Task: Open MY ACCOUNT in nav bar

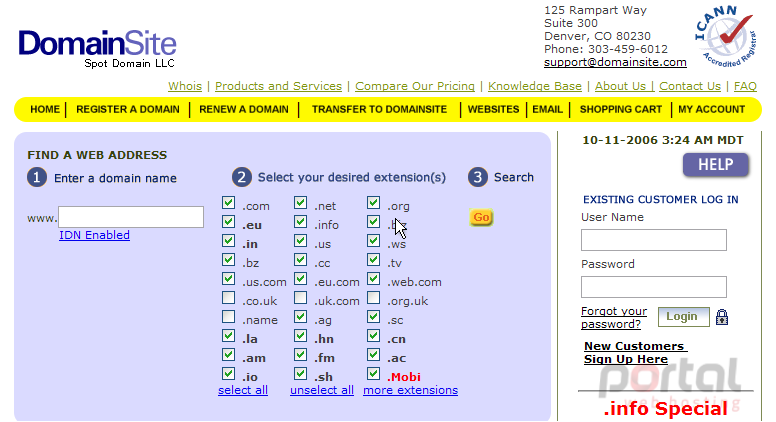Action: click(711, 109)
